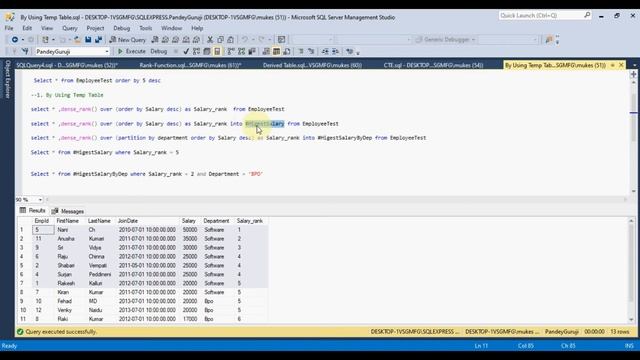The width and height of the screenshot is (640, 360).
Task: Switch output to Results to Grid
Action: pos(276,51)
